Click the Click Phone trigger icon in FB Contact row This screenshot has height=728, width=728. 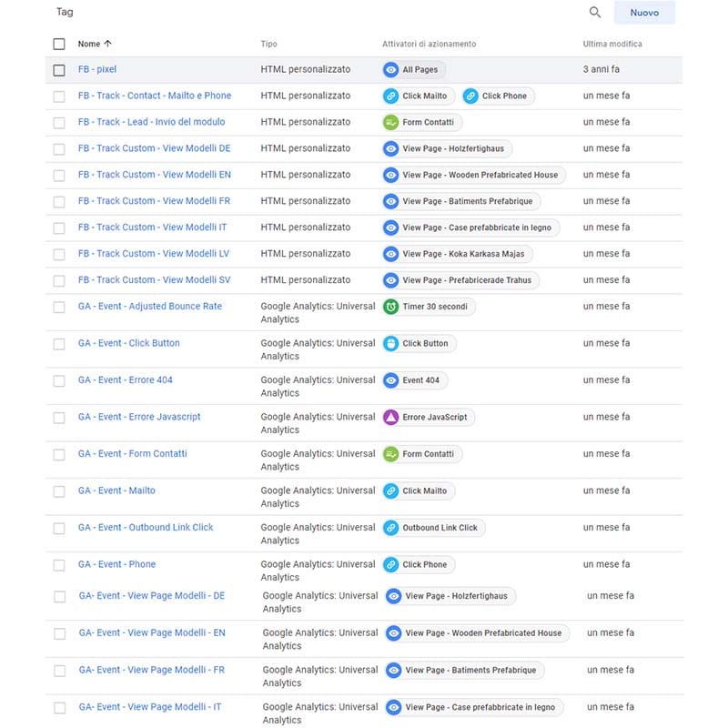coord(470,96)
